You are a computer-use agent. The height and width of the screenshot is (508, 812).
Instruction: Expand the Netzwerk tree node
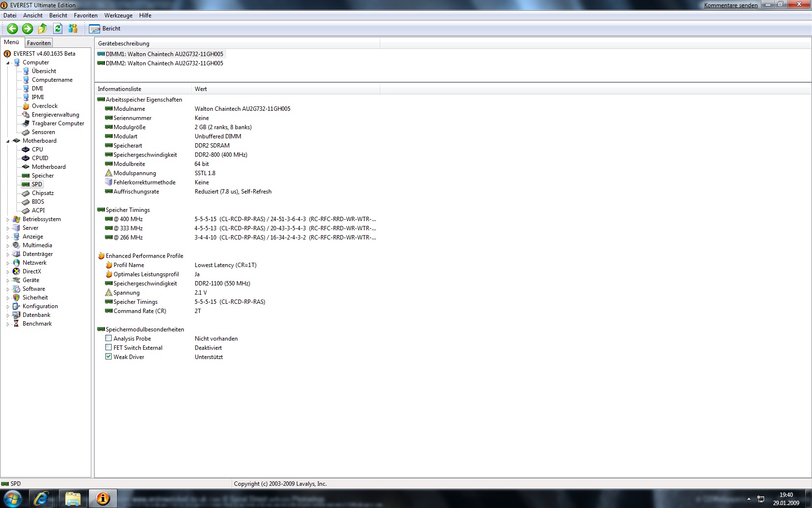(x=8, y=263)
